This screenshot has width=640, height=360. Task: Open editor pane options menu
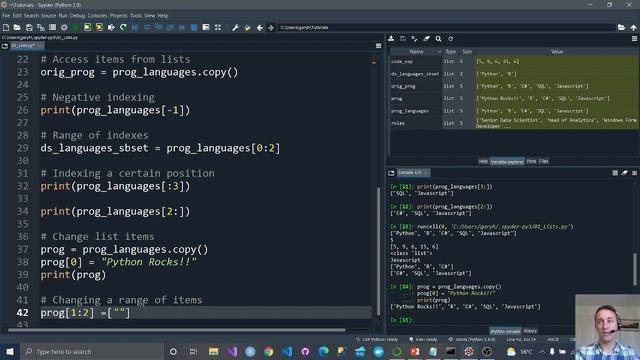pos(378,46)
